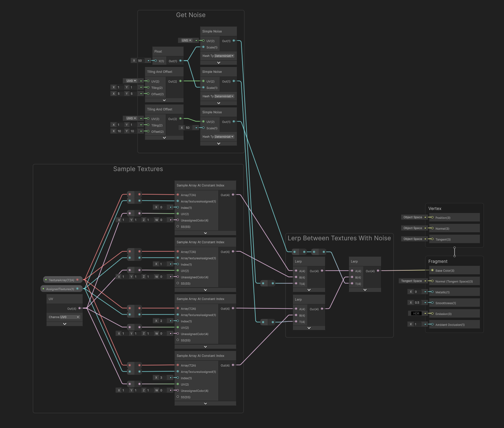Screen dimensions: 504x428
Task: Click Array(T2A) port on Sample Array node with Index 1
Action: pyautogui.click(x=178, y=251)
